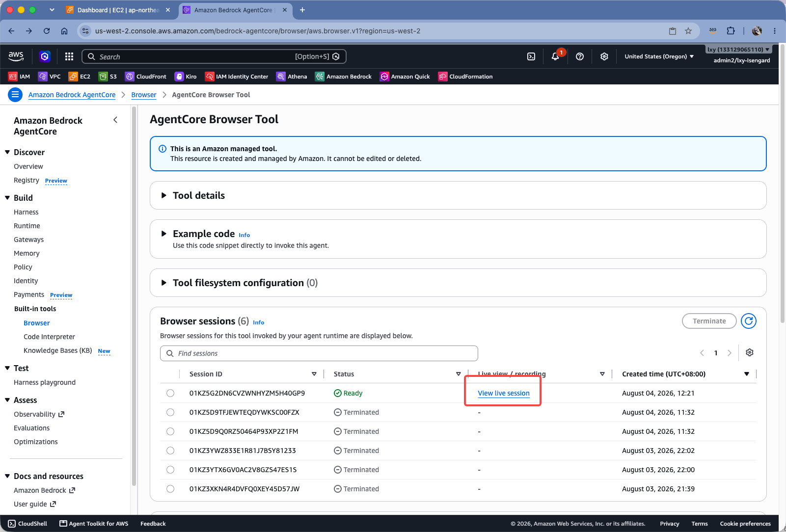Click the disabled Terminate button
The image size is (786, 532).
pyautogui.click(x=709, y=321)
